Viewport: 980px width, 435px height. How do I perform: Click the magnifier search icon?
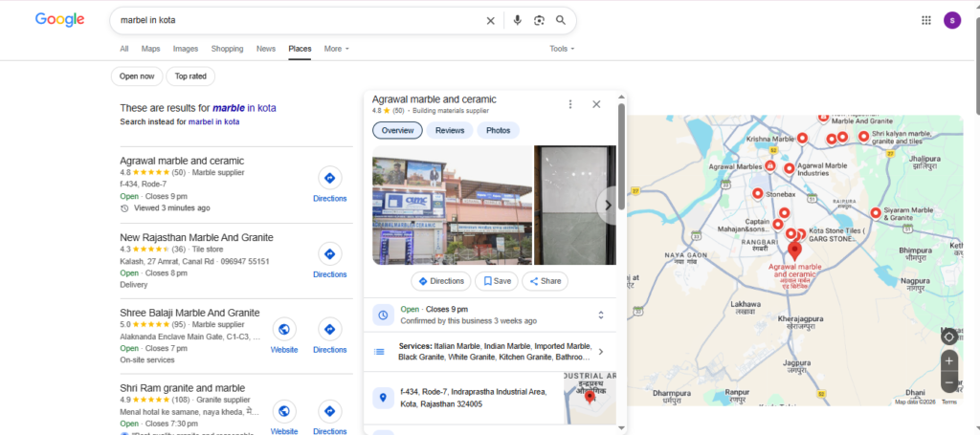561,21
